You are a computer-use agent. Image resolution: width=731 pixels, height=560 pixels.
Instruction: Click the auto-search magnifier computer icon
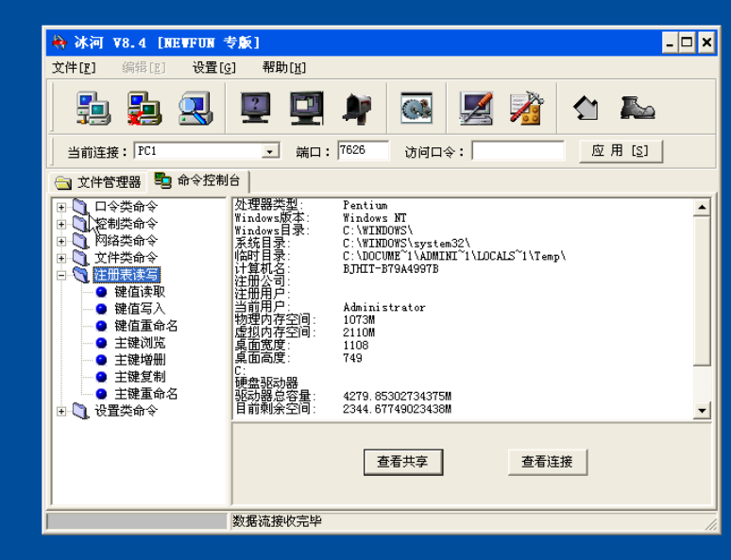195,109
